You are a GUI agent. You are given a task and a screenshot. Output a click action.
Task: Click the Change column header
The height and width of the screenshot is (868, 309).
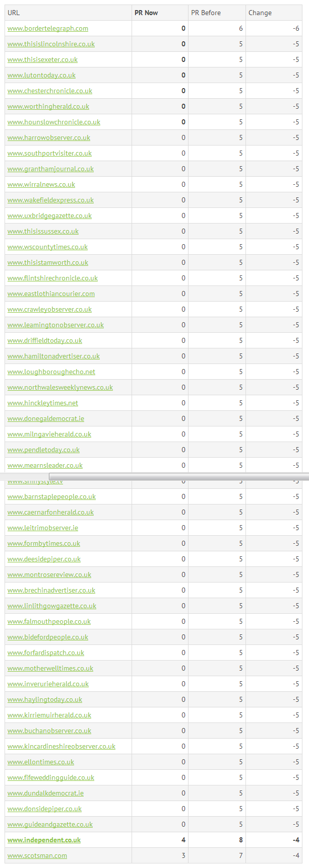click(x=260, y=13)
